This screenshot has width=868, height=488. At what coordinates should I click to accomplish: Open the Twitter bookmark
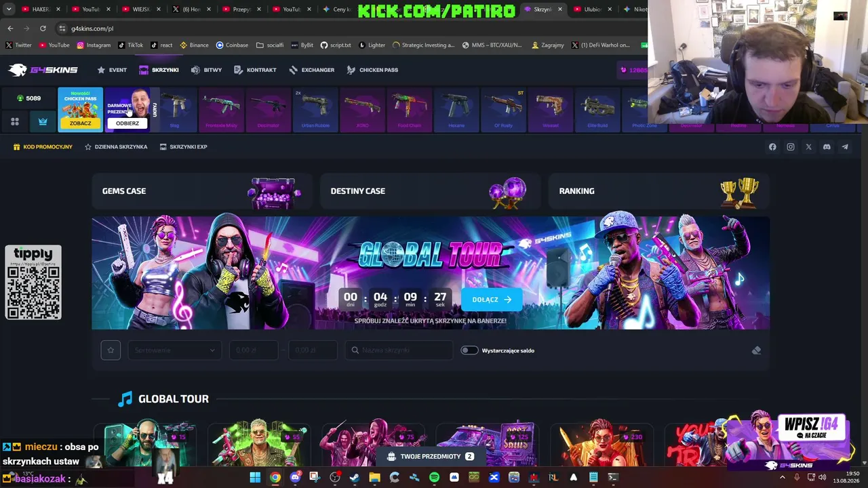[x=18, y=45]
